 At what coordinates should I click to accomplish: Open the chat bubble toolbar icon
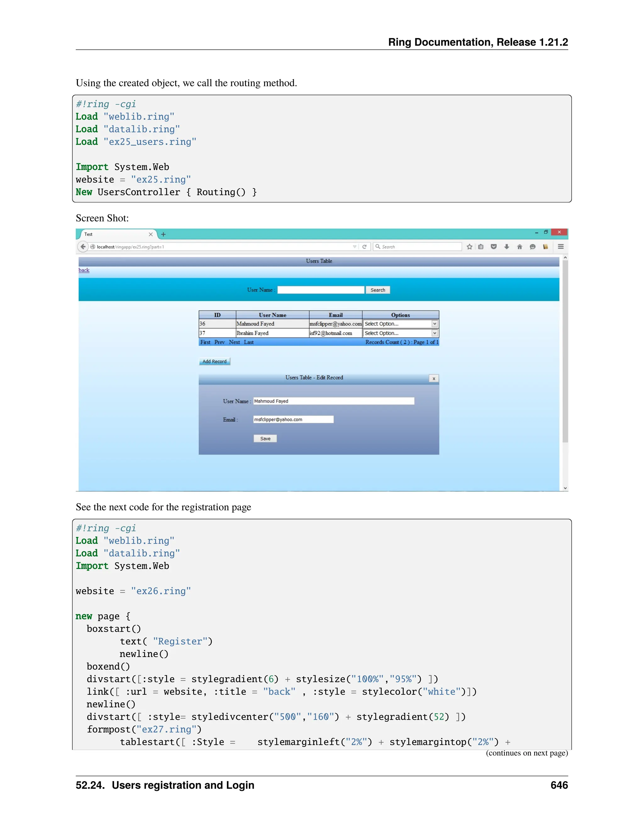coord(533,247)
